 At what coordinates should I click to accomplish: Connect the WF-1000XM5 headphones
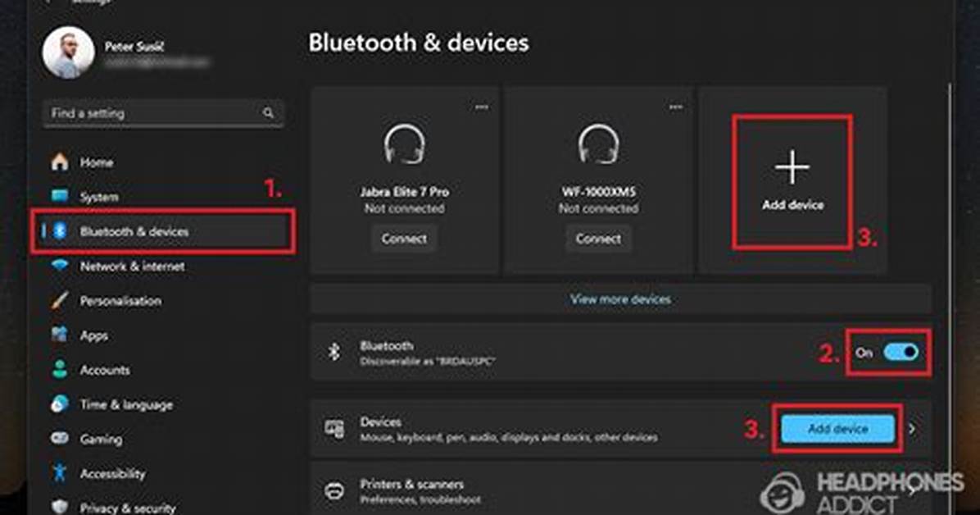(x=599, y=239)
